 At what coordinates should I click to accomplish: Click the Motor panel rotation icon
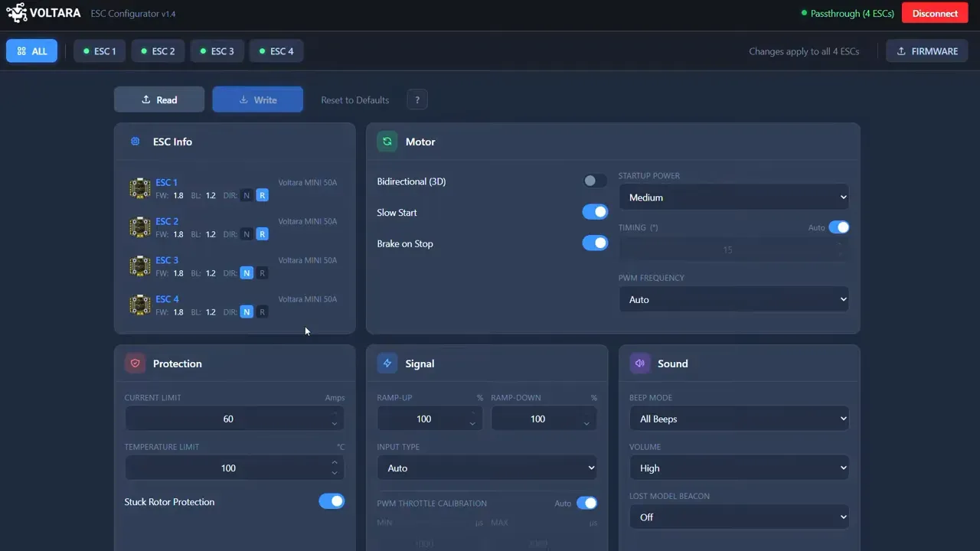pyautogui.click(x=387, y=142)
